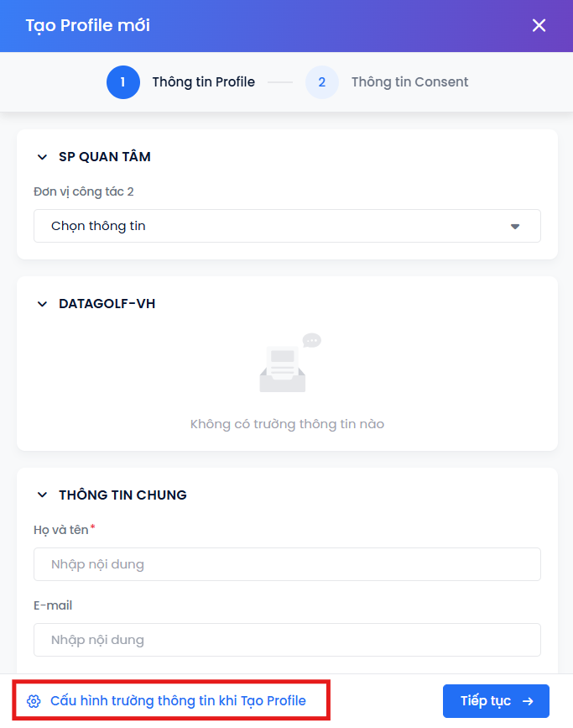
Task: Click the dropdown caret arrow in Chọn thông tin
Action: tap(515, 226)
